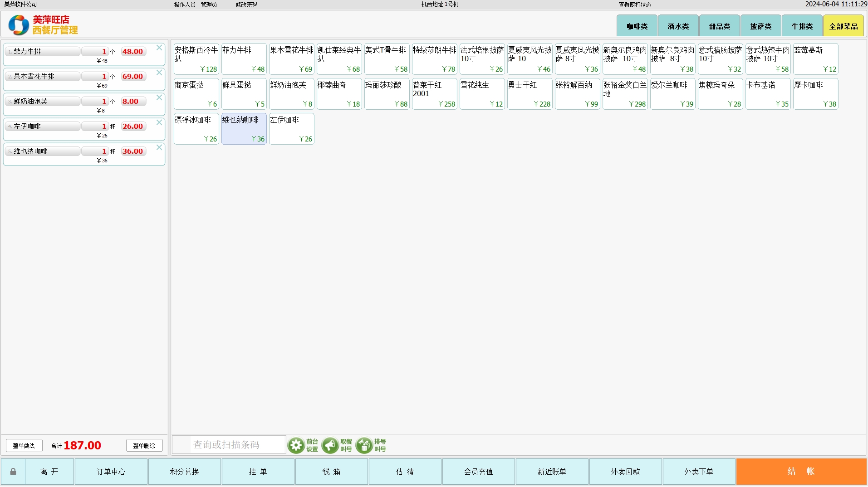Click the 排号叫号 queue icon
This screenshot has height=487, width=868.
coord(364,445)
